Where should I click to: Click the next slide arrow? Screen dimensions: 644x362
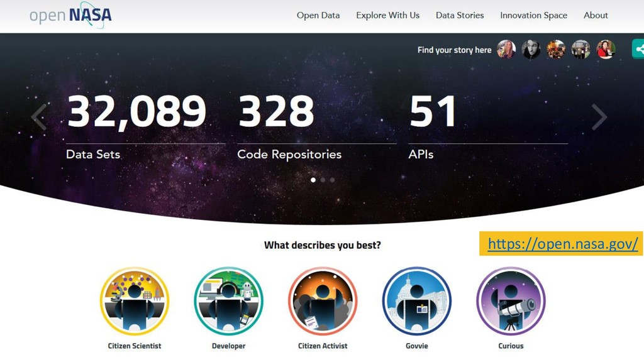[x=599, y=117]
